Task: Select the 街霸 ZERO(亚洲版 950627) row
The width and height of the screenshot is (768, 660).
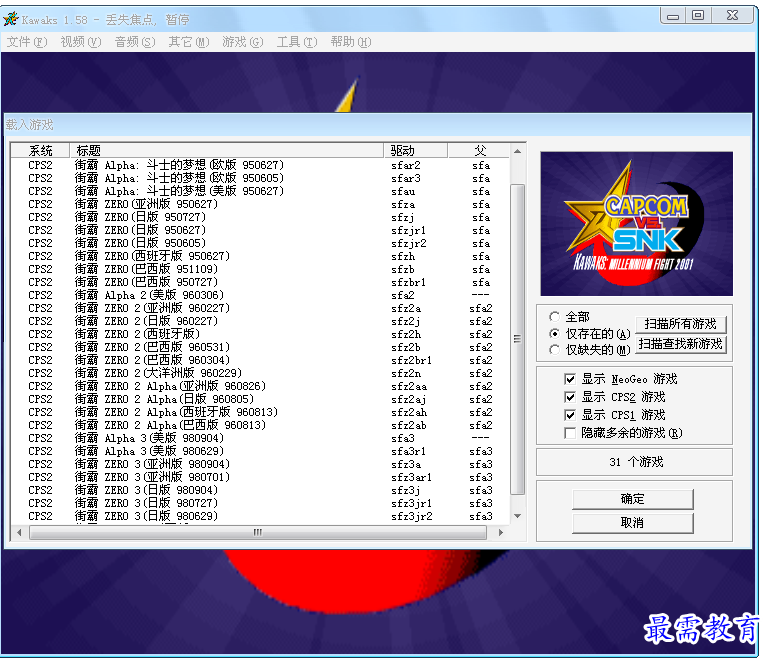Action: click(x=260, y=204)
